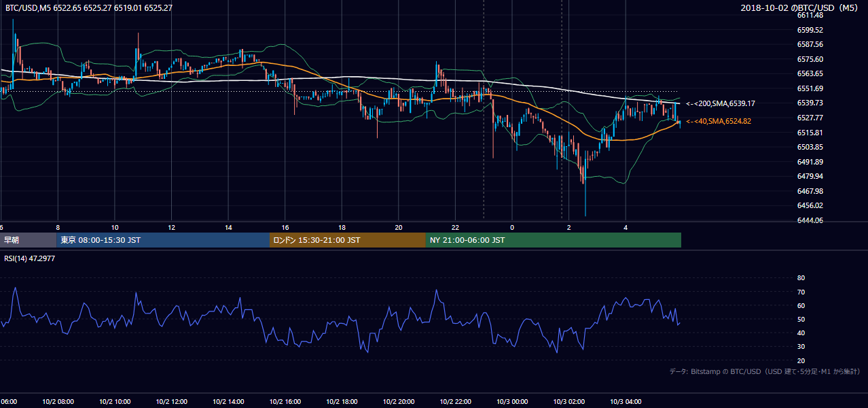The width and height of the screenshot is (868, 408).
Task: Click the 10/2 10:00 time label
Action: [115, 401]
